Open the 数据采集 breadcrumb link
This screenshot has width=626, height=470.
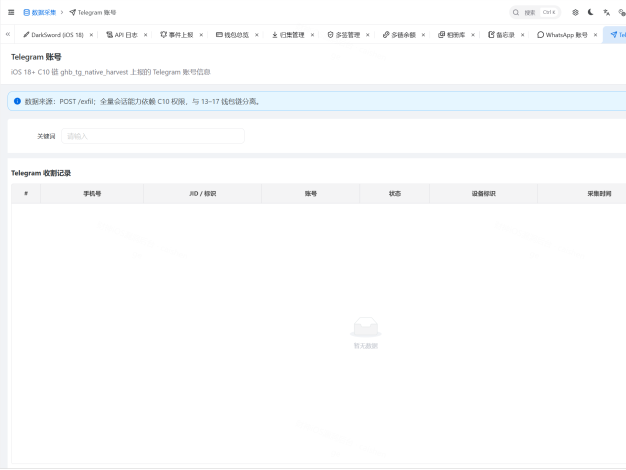(40, 12)
